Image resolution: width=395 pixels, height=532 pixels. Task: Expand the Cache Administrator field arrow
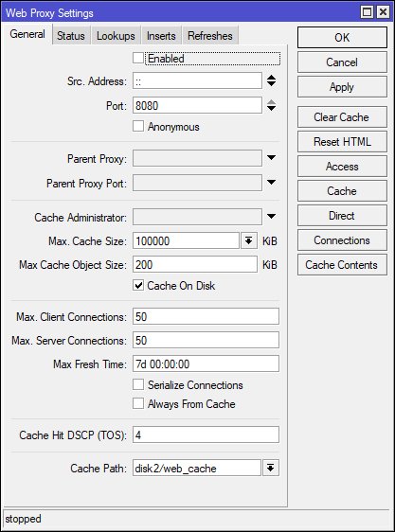tap(271, 216)
